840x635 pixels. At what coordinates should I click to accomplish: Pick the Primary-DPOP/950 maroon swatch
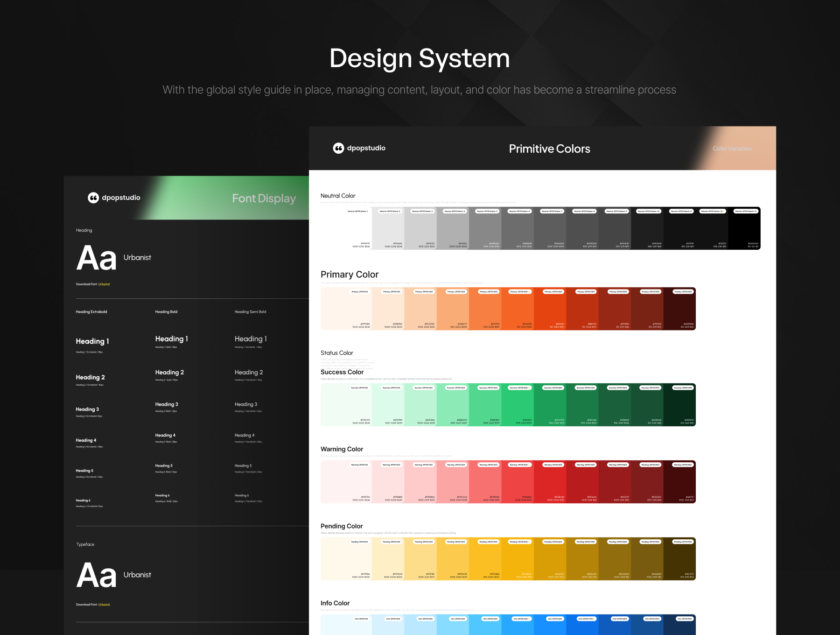[x=679, y=309]
